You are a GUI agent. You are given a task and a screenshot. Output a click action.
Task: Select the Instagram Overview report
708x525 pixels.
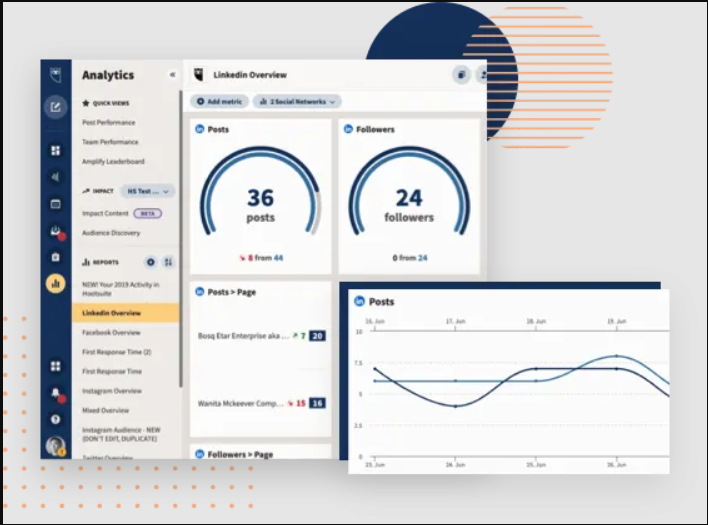pyautogui.click(x=112, y=390)
